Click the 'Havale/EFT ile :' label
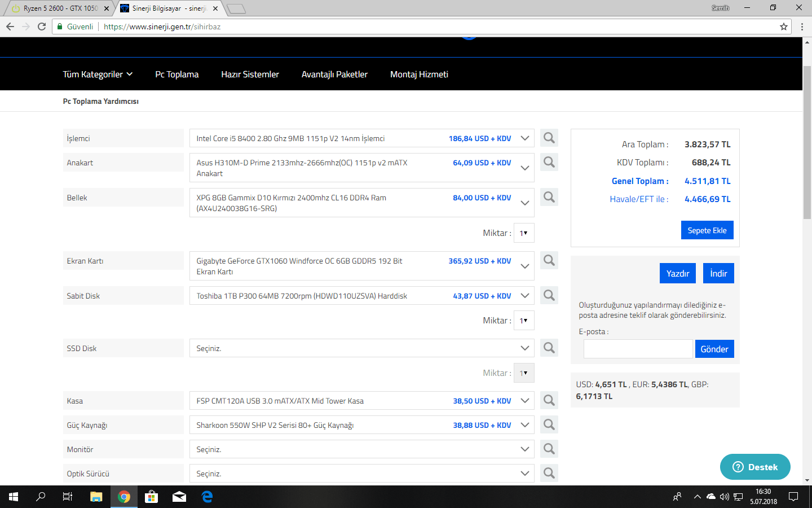 pyautogui.click(x=639, y=199)
